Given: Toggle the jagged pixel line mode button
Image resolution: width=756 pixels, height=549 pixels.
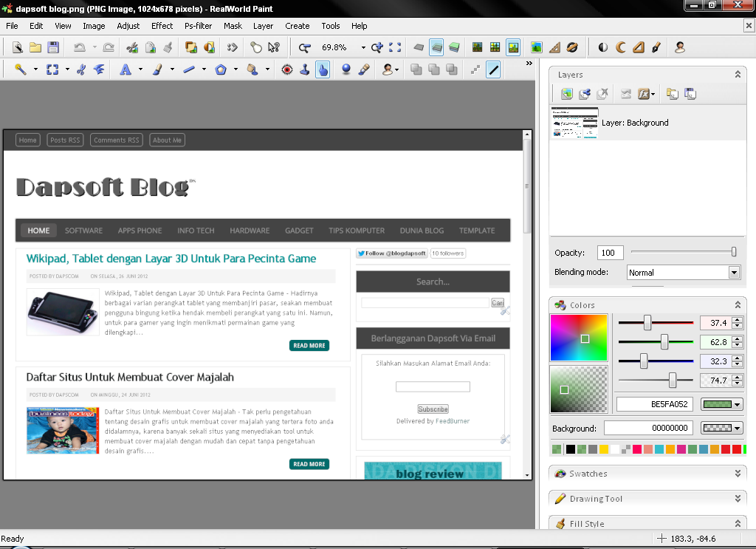Looking at the screenshot, I should 475,69.
